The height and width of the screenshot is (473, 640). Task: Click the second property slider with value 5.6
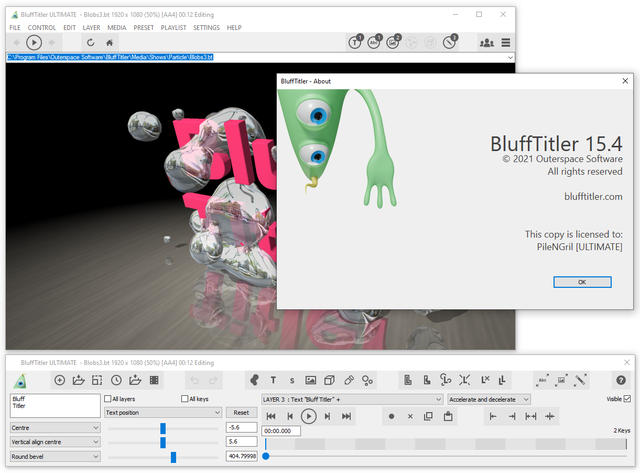(x=163, y=442)
